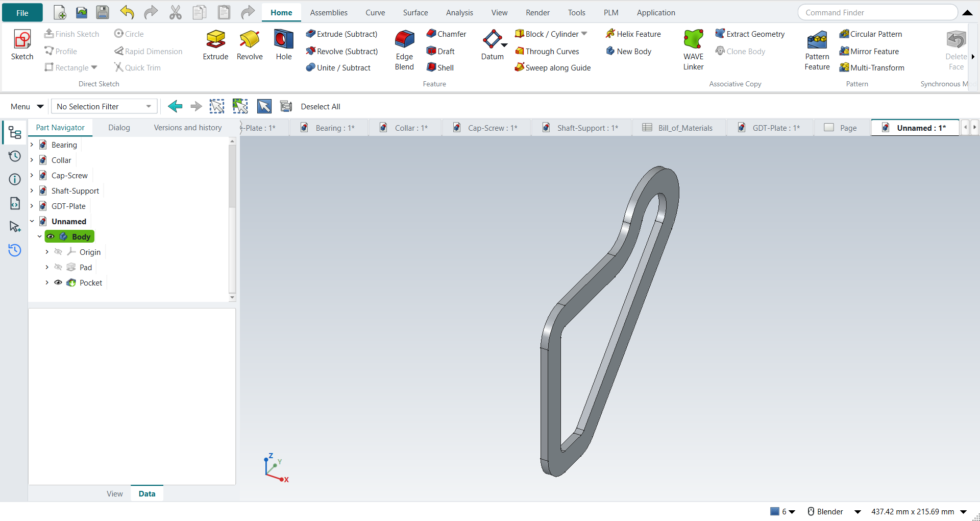
Task: Show the hidden Pad feature
Action: coord(58,267)
